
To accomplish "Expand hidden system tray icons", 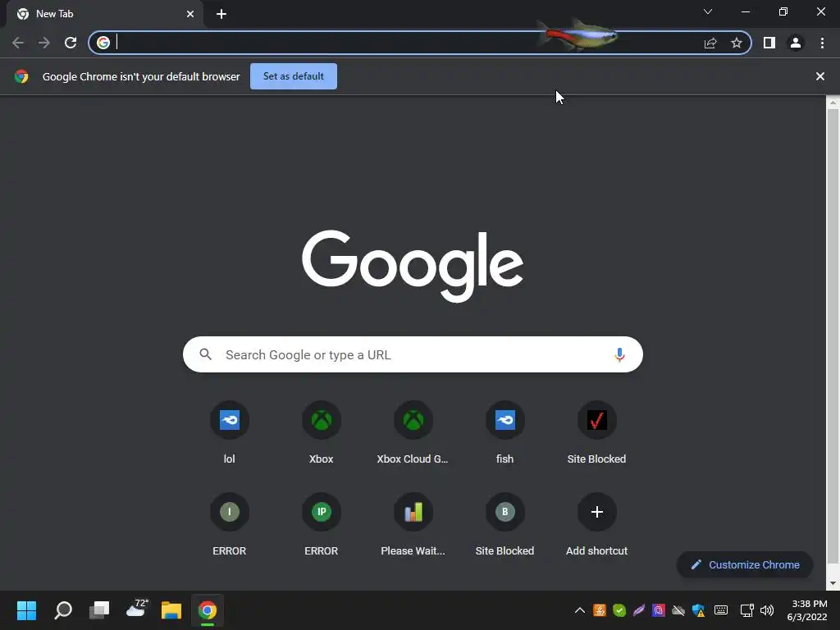I will tap(580, 610).
